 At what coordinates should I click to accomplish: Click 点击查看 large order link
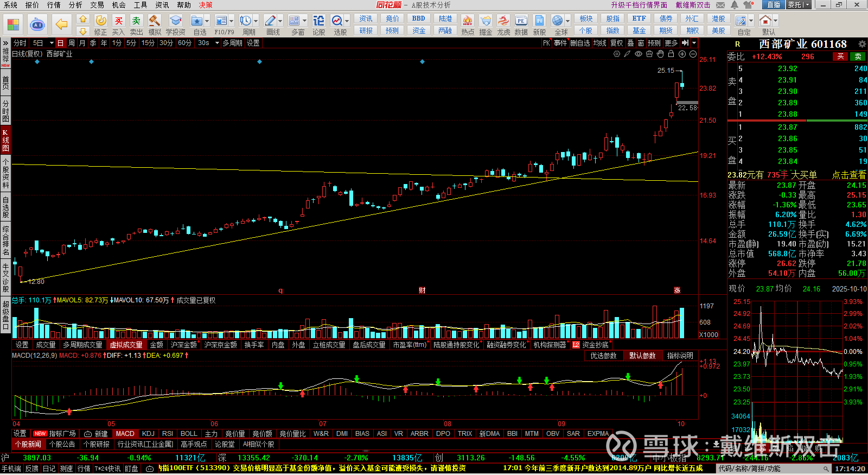(849, 175)
